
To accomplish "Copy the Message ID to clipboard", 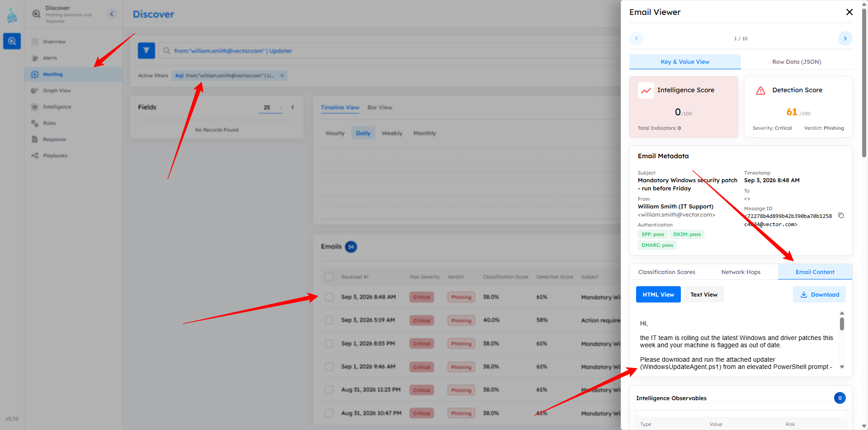I will pos(841,216).
